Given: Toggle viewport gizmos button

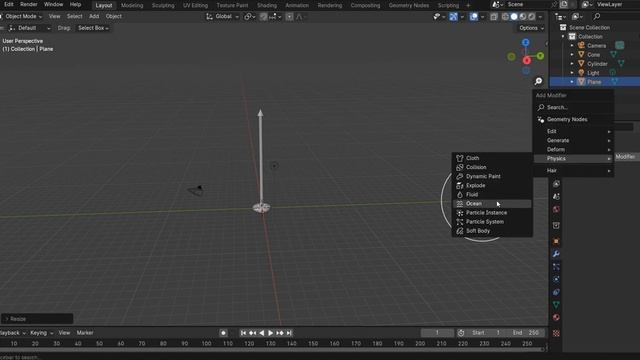Looking at the screenshot, I should tap(453, 17).
